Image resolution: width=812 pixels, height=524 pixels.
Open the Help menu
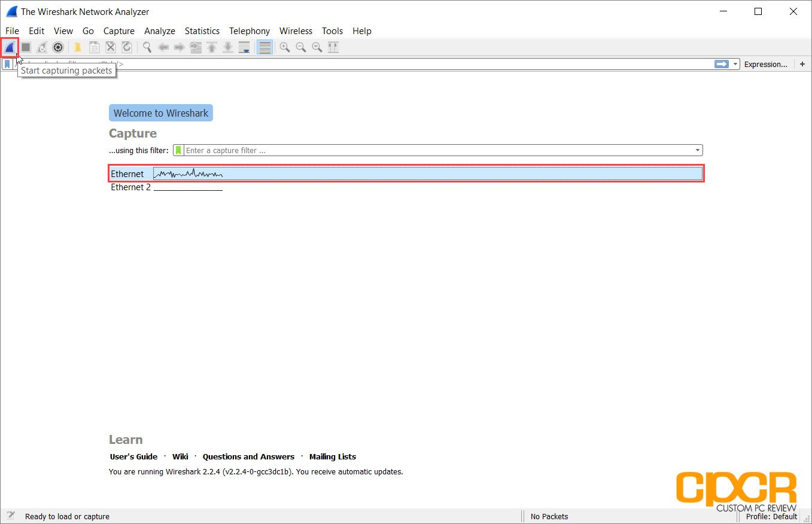pos(362,31)
